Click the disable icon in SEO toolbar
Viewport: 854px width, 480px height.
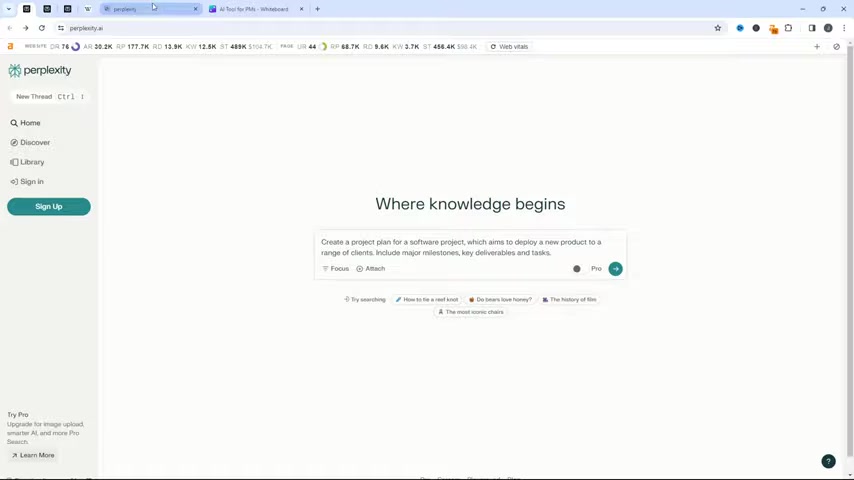[x=837, y=47]
